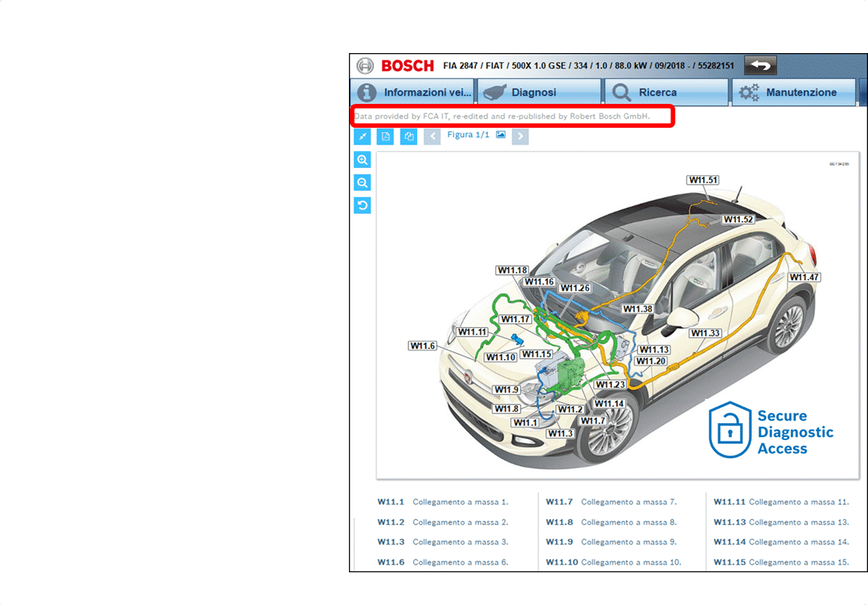Reset the diagram view with the rotate icon
This screenshot has height=605, width=868.
click(x=363, y=205)
